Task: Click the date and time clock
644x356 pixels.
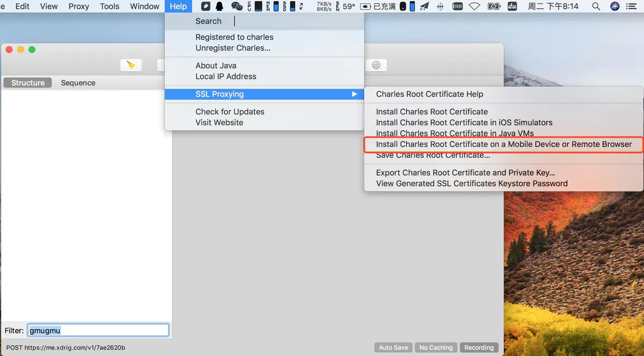Action: pos(553,6)
